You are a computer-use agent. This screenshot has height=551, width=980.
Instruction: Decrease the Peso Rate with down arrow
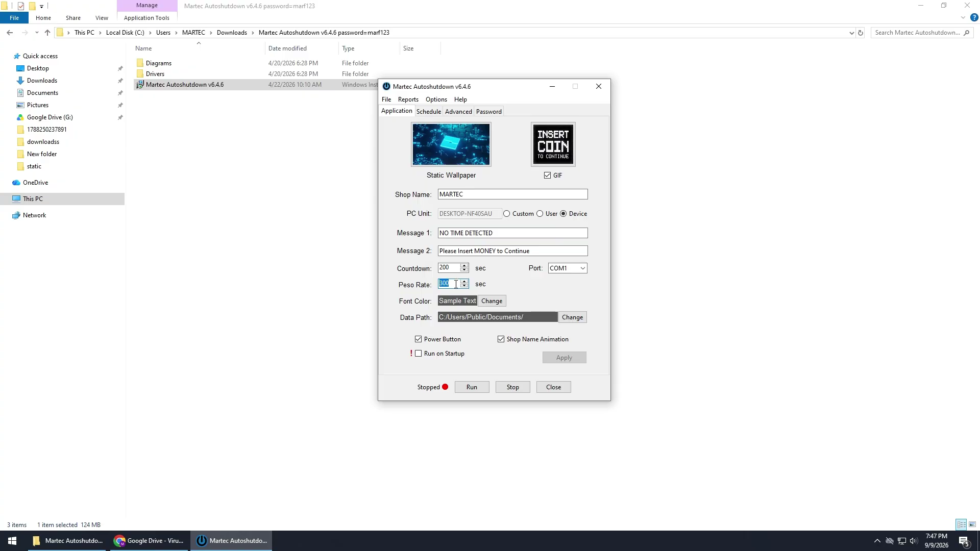tap(464, 286)
